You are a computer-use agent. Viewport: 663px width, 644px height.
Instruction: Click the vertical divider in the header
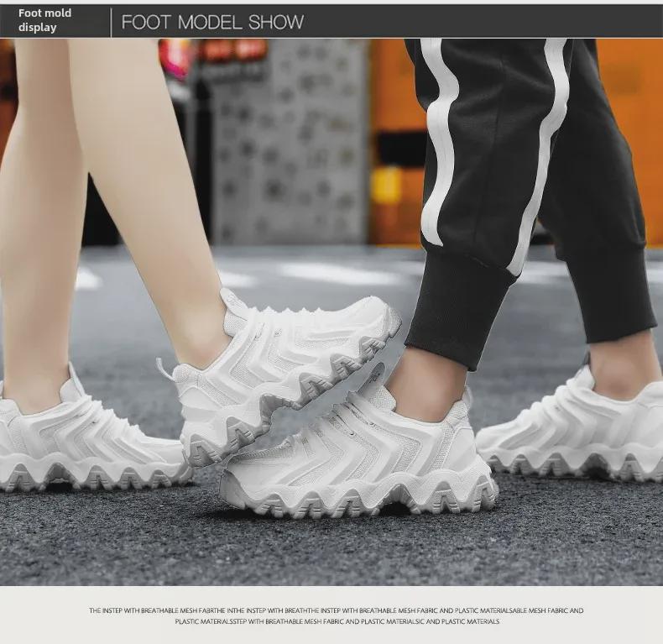tap(111, 22)
